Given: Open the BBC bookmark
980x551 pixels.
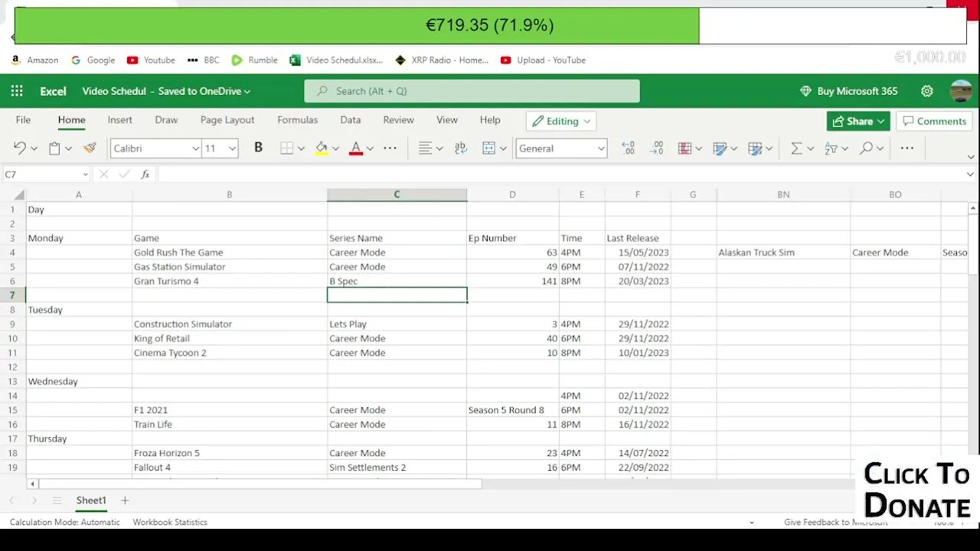Looking at the screenshot, I should click(203, 60).
